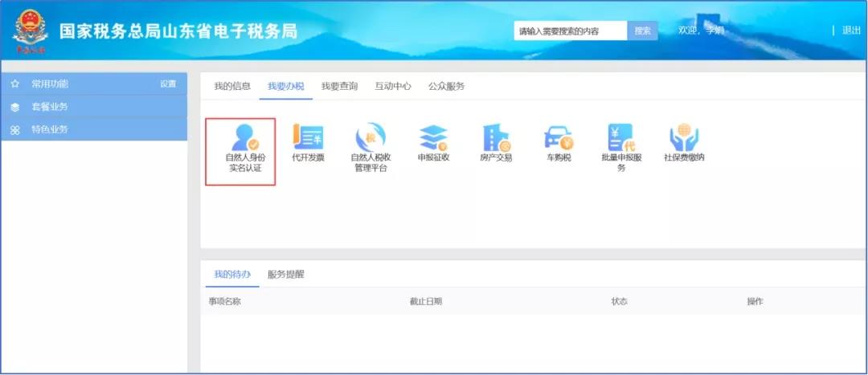The height and width of the screenshot is (375, 868).
Task: Click the 退出 logout link
Action: pos(851,31)
